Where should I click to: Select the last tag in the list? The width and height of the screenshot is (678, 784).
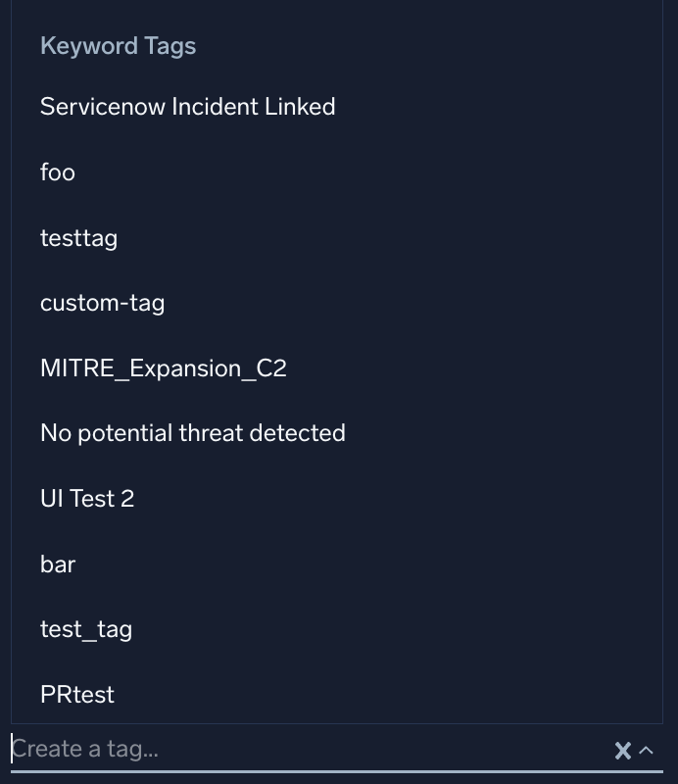pos(76,695)
